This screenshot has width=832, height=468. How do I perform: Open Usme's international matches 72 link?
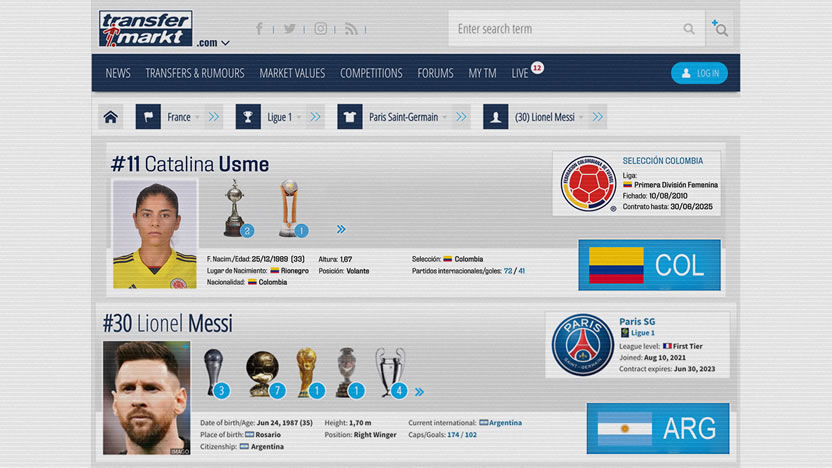[508, 271]
